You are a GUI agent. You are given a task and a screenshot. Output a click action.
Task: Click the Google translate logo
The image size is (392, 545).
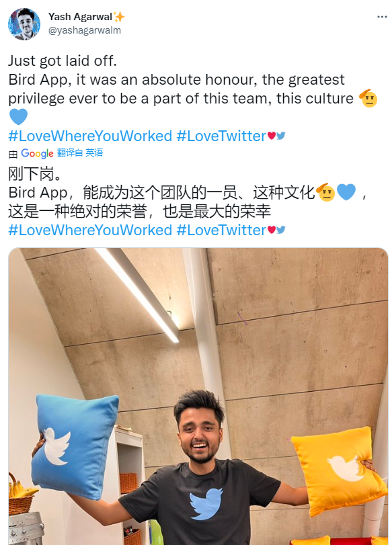37,153
